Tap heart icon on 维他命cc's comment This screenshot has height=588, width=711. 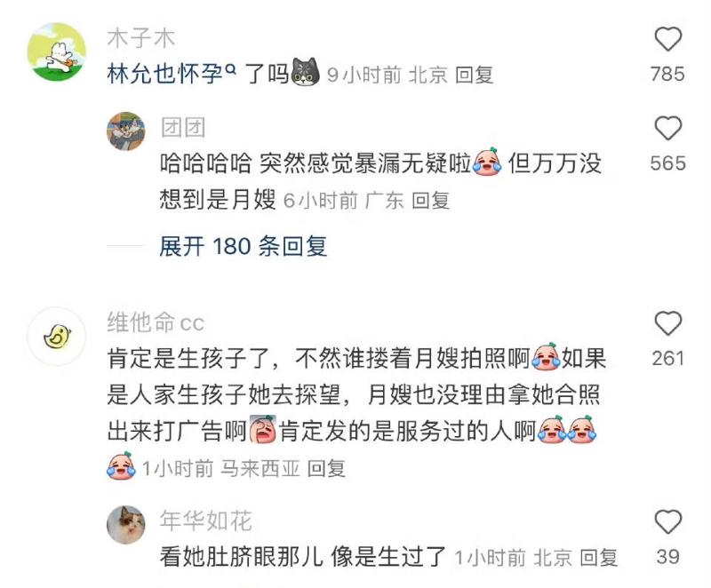668,323
